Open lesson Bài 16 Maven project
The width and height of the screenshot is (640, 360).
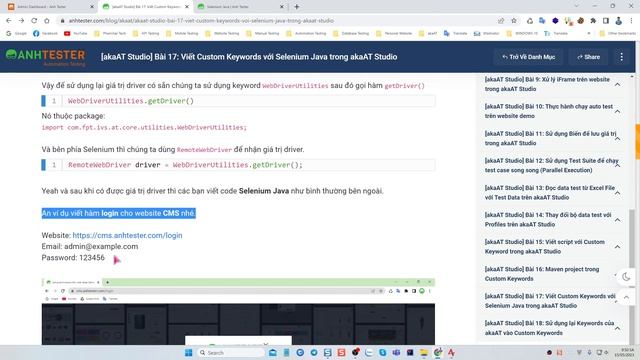click(x=542, y=274)
